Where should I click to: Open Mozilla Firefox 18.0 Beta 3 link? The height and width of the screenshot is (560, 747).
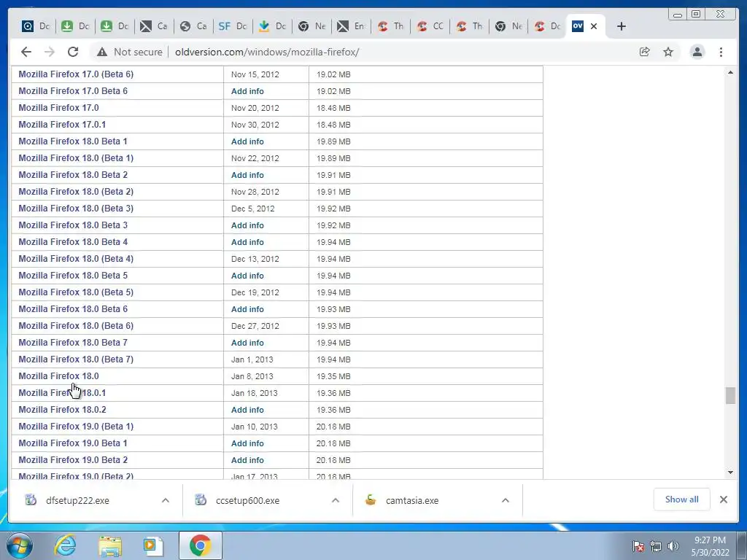pos(73,225)
